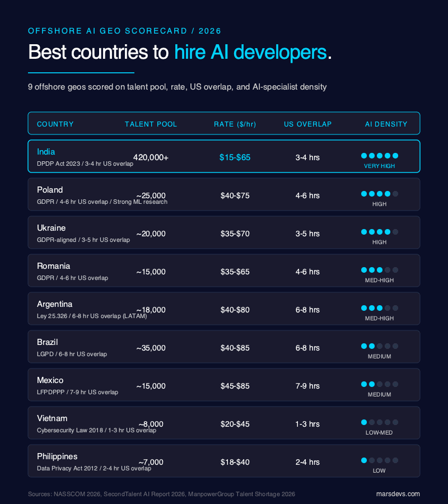Click India's $15-$65 rate value

tap(235, 157)
